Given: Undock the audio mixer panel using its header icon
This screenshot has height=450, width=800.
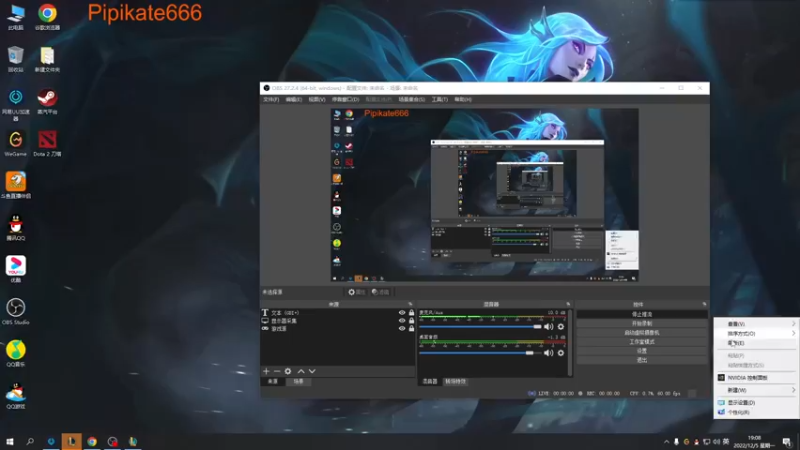Looking at the screenshot, I should point(568,304).
